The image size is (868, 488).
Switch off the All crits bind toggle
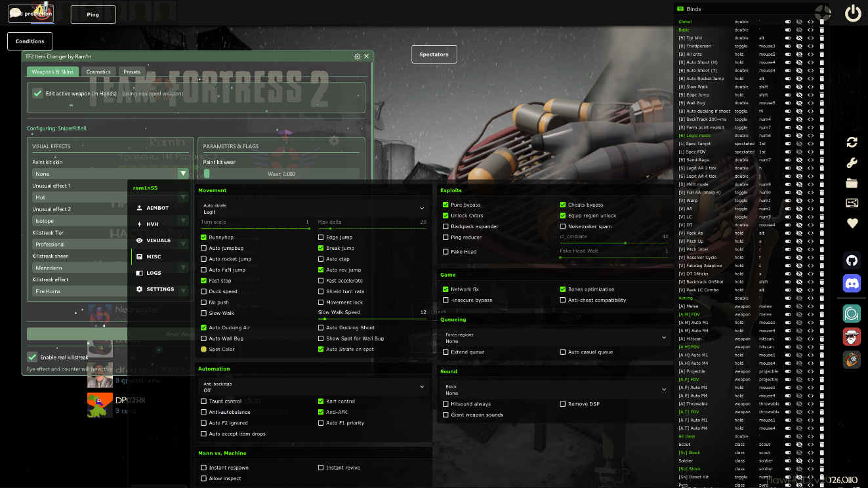click(788, 54)
